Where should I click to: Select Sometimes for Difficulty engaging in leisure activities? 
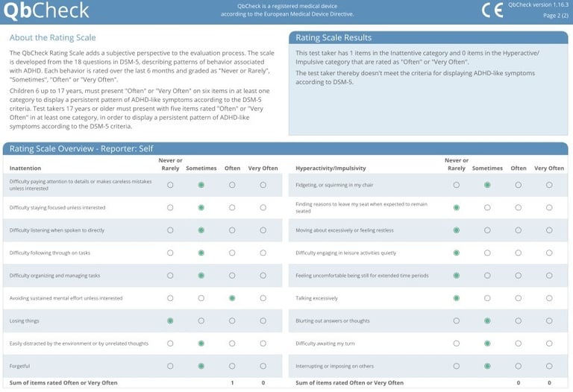[487, 253]
